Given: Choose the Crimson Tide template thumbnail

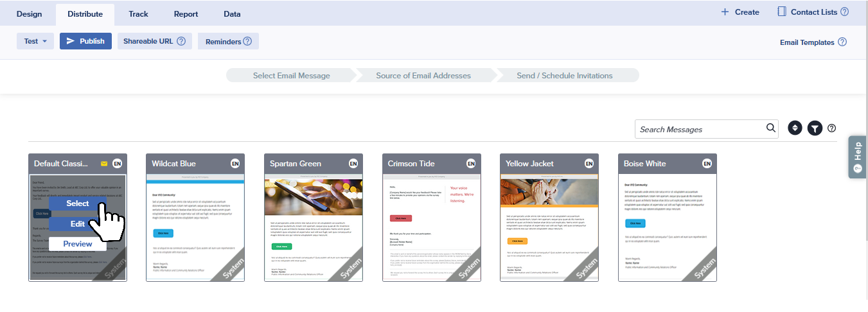Looking at the screenshot, I should [x=430, y=227].
